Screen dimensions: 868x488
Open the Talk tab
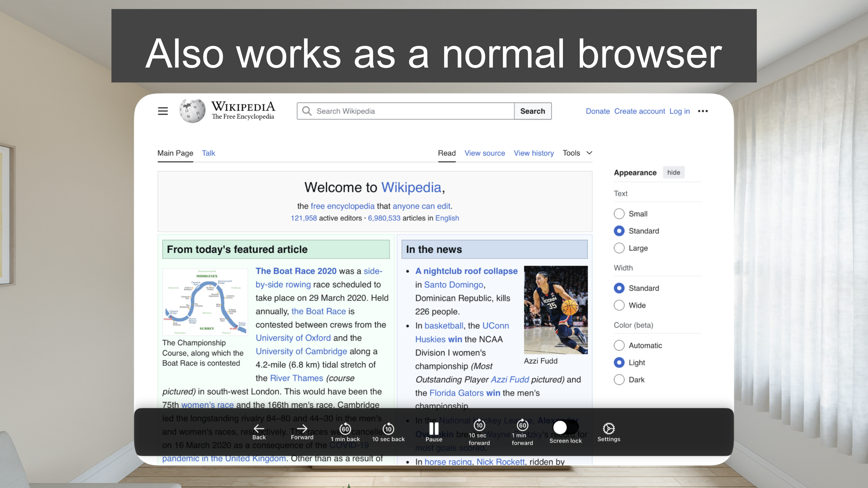208,153
